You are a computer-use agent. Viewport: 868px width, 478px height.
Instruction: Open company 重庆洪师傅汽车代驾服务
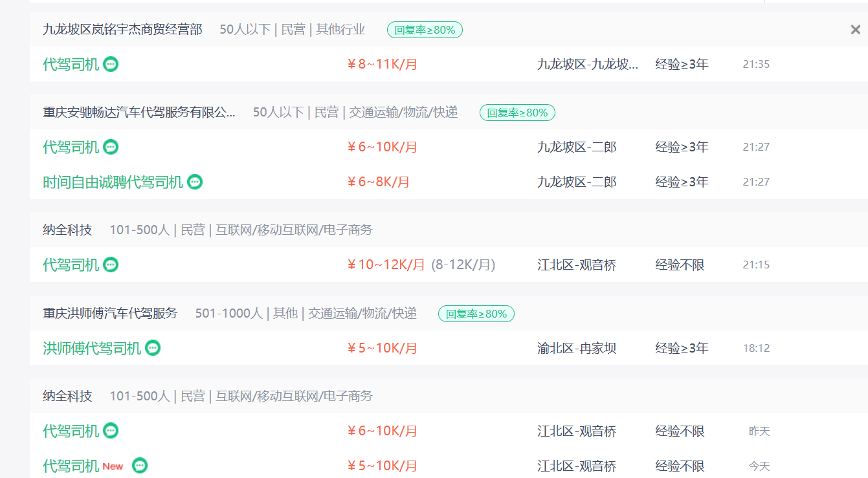(110, 314)
